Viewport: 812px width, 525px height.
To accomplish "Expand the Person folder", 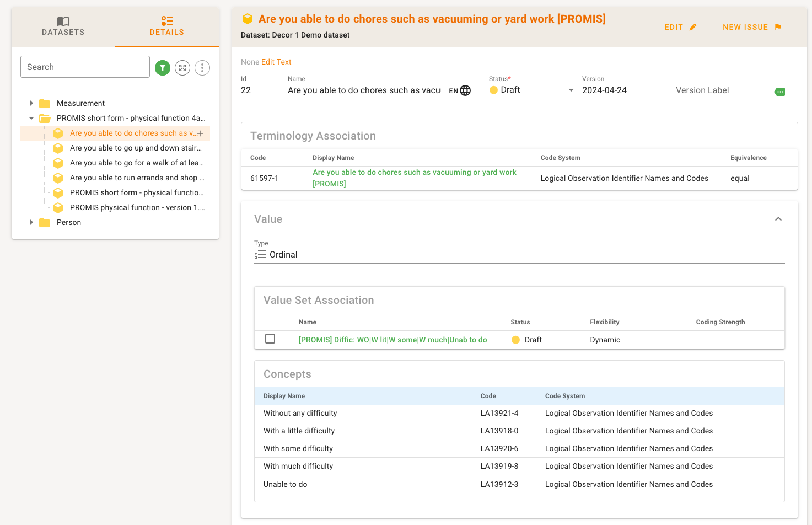I will (x=31, y=222).
